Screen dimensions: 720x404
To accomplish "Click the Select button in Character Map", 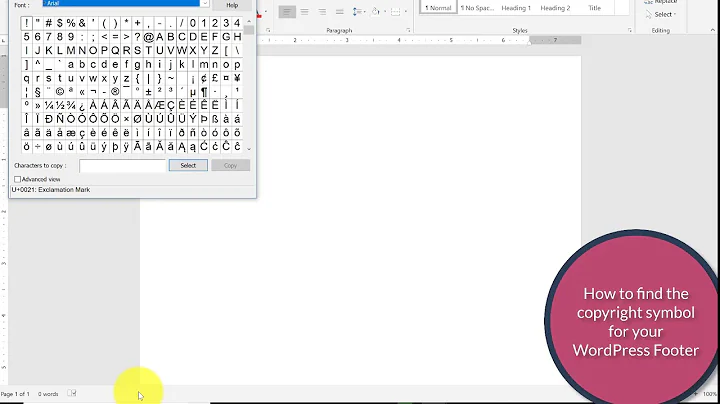I will [188, 165].
